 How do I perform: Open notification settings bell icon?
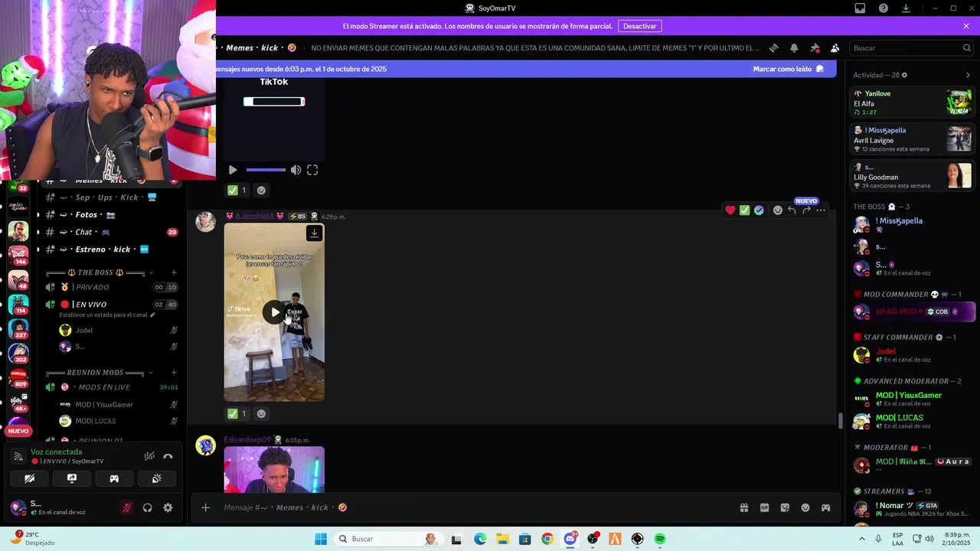[794, 47]
